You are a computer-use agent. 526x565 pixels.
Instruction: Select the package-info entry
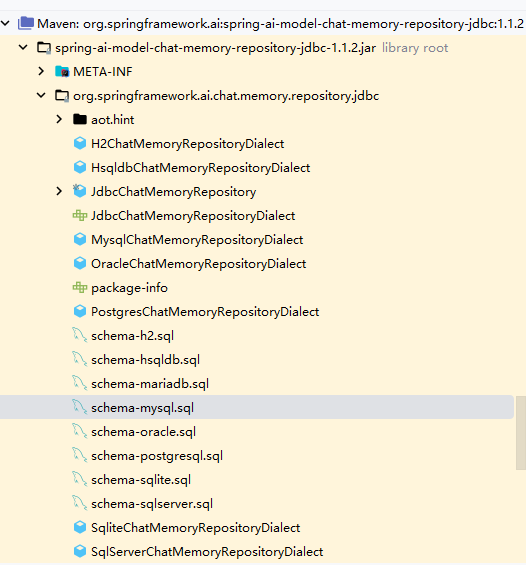pos(129,288)
